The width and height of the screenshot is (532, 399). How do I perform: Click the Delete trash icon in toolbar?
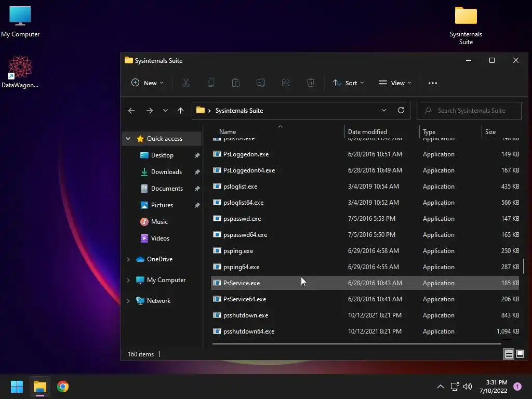(311, 83)
